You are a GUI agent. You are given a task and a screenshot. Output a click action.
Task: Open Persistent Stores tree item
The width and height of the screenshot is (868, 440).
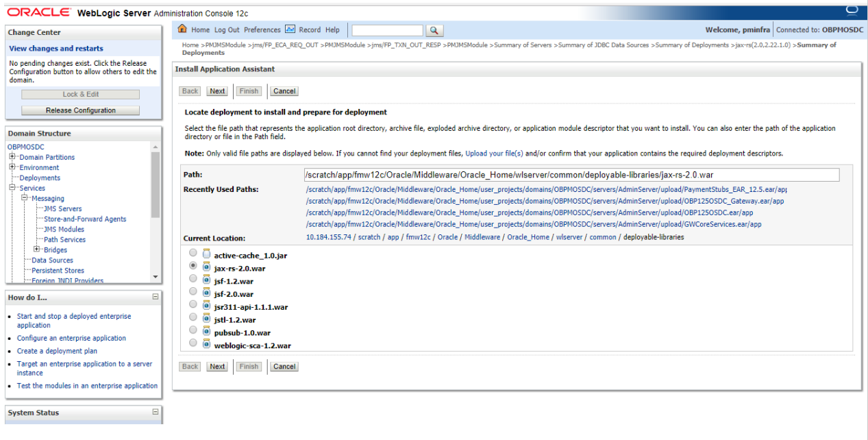click(x=58, y=270)
